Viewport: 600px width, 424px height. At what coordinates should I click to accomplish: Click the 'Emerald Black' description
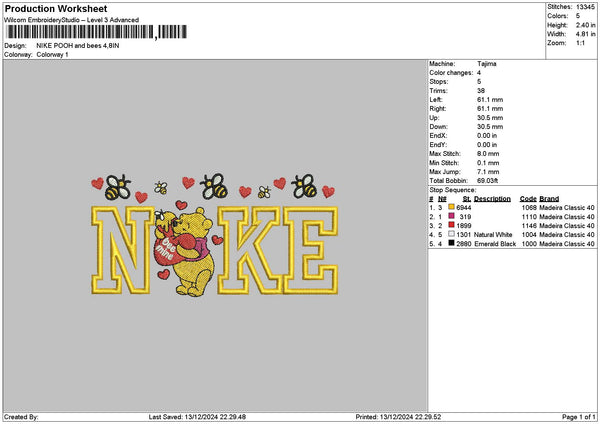click(x=495, y=244)
